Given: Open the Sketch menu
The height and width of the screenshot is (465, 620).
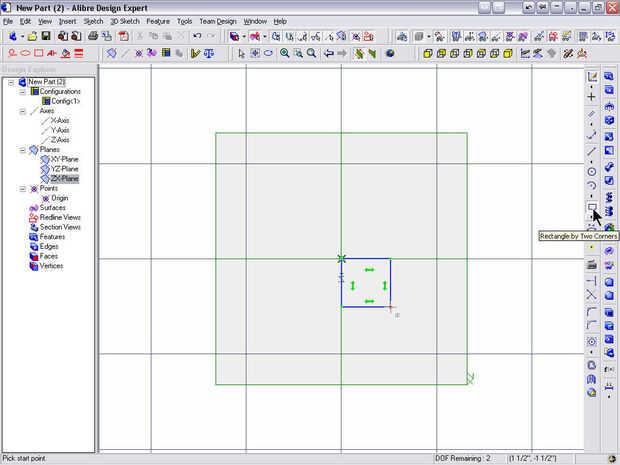Looking at the screenshot, I should point(93,21).
